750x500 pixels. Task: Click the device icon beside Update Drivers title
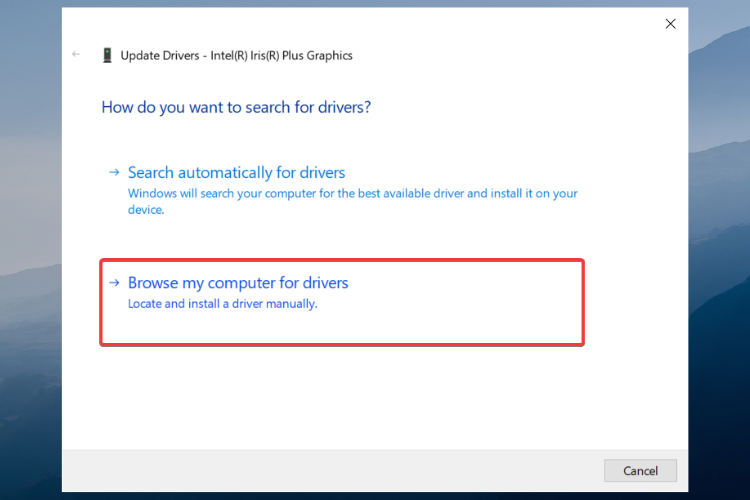coord(107,56)
